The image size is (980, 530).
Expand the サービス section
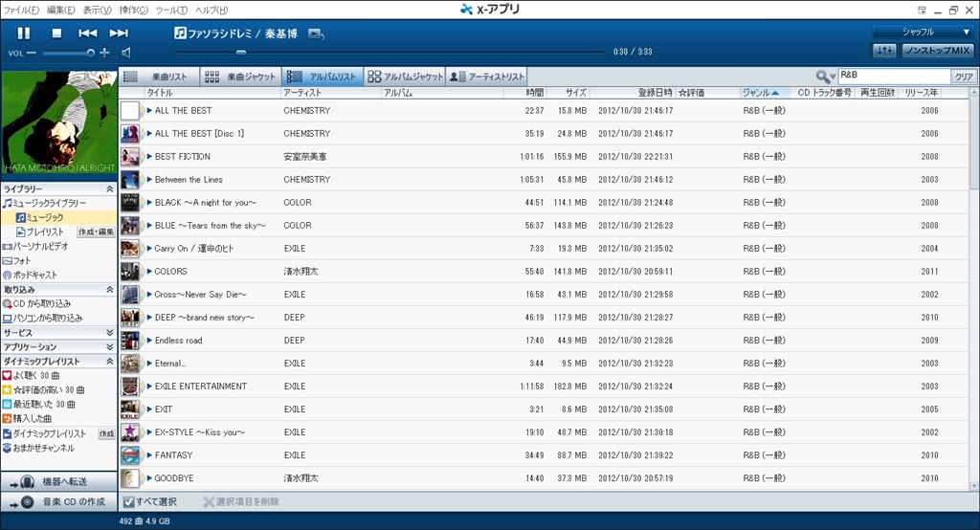pos(109,333)
